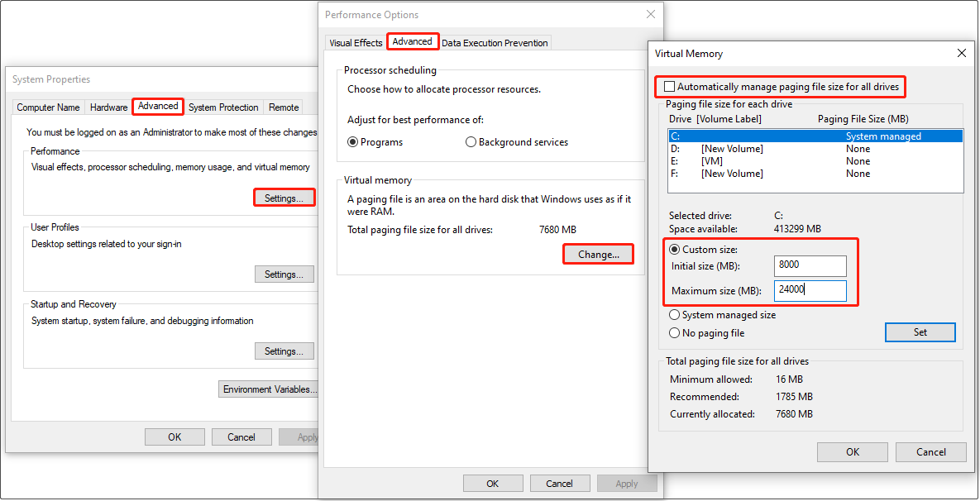Screen dimensions: 980x501
Task: Select System managed size radio option
Action: [x=674, y=315]
